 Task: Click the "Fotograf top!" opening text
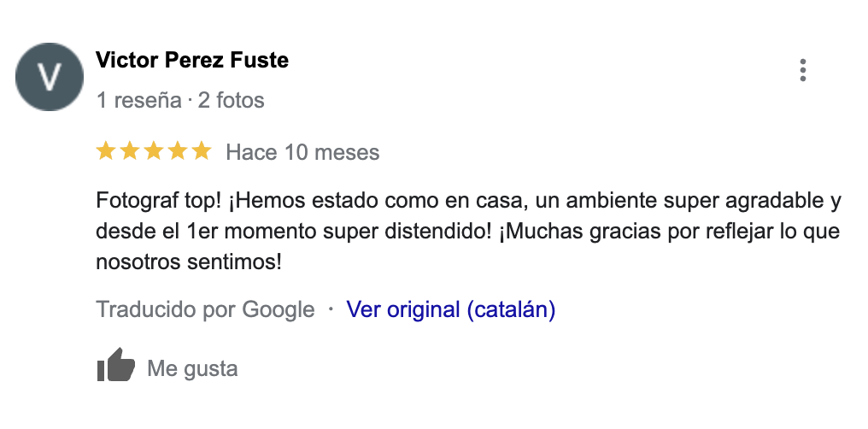[x=160, y=203]
